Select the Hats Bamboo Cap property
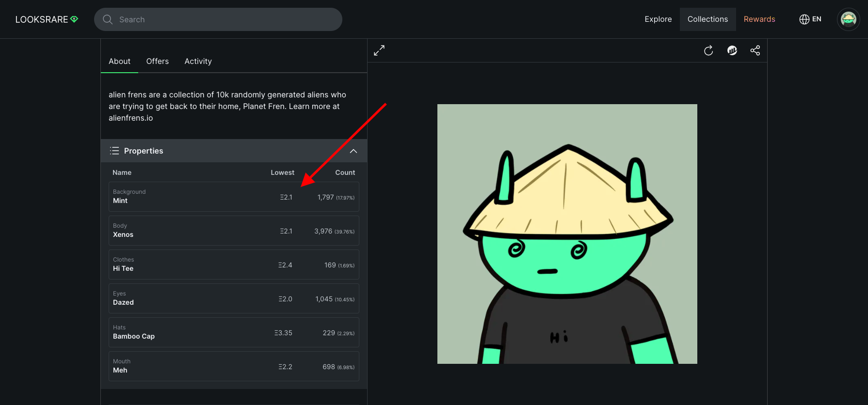The width and height of the screenshot is (868, 405). coord(234,332)
